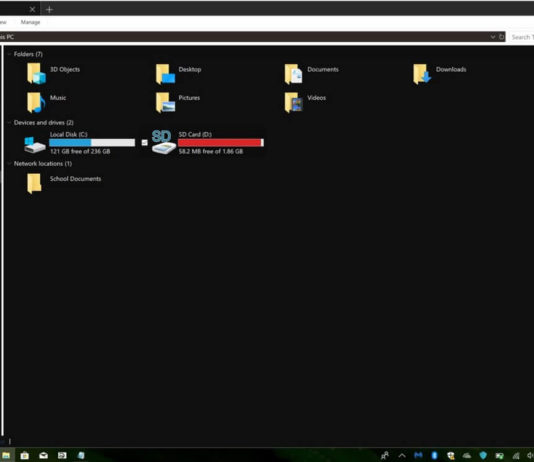
Task: Open the Videos folder icon
Action: click(x=294, y=102)
